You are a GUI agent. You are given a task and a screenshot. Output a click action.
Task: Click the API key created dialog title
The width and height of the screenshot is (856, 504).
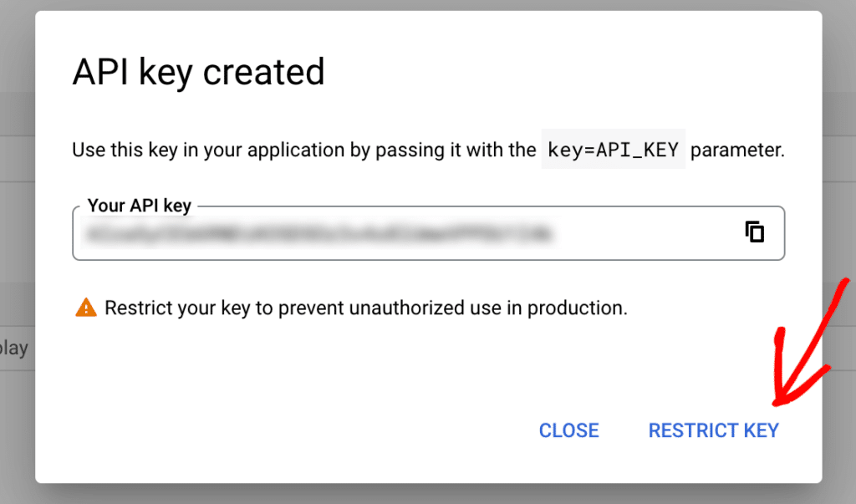[x=198, y=73]
